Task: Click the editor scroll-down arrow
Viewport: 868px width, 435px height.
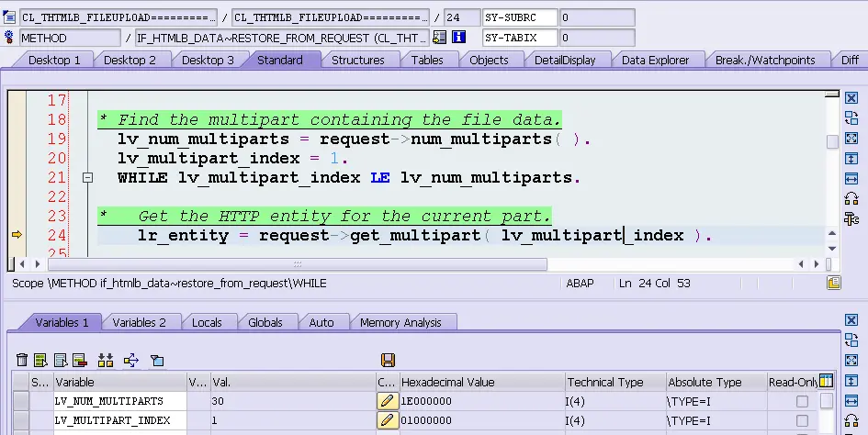Action: coord(832,248)
